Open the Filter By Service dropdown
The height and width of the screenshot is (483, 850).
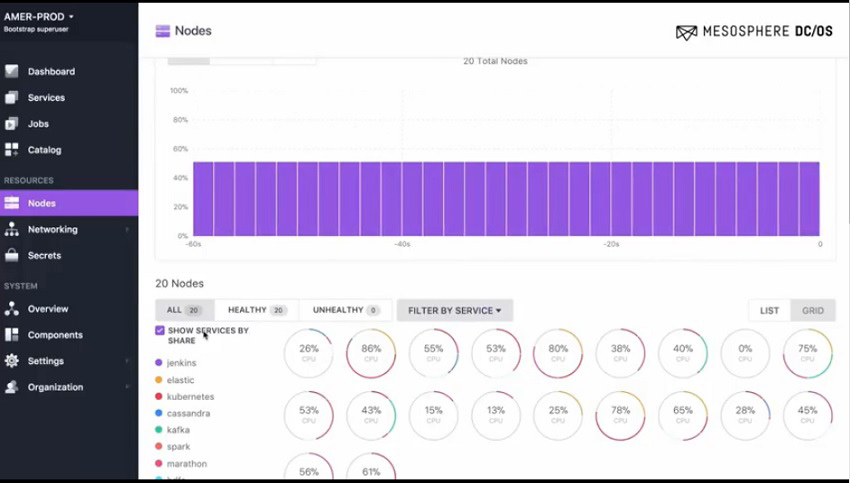click(454, 310)
